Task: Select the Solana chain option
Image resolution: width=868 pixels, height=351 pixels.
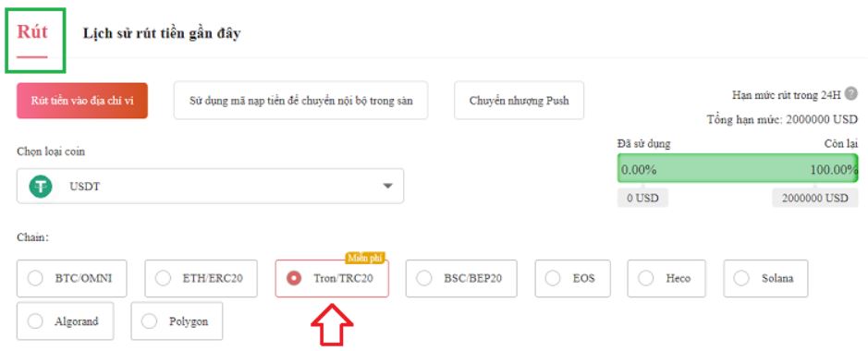Action: point(765,279)
